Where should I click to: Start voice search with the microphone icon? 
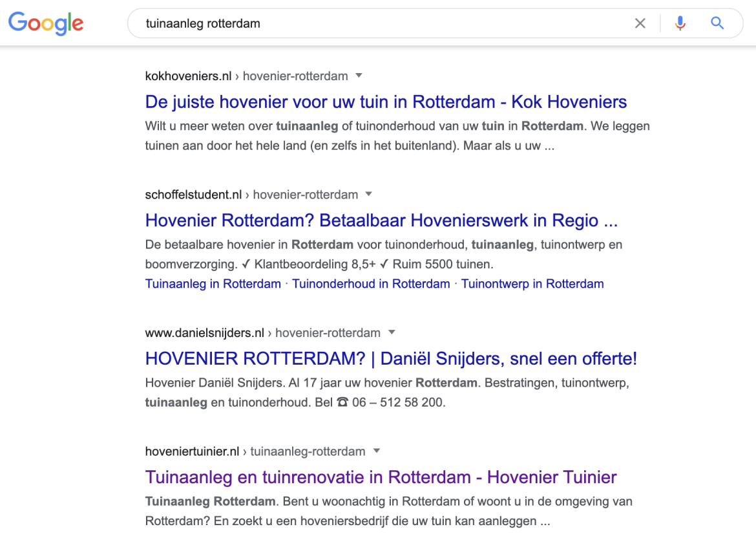point(680,23)
